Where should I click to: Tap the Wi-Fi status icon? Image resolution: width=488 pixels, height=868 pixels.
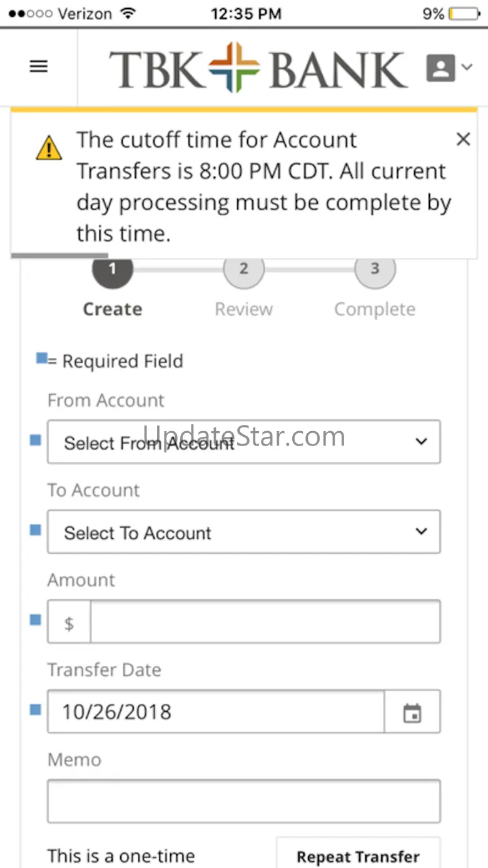coord(128,13)
